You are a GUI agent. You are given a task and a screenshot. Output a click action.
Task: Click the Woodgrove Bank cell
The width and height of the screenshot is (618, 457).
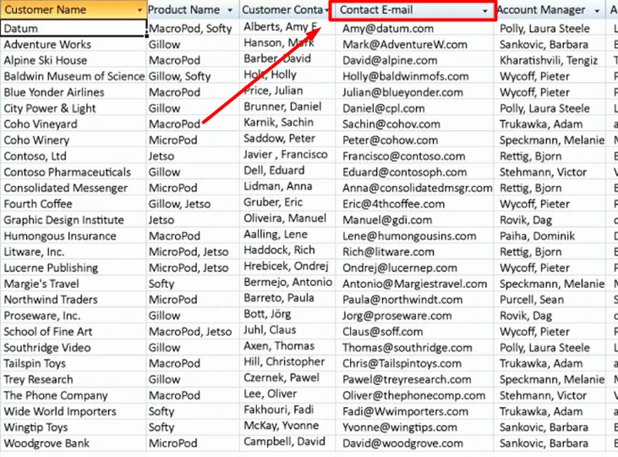click(73, 443)
